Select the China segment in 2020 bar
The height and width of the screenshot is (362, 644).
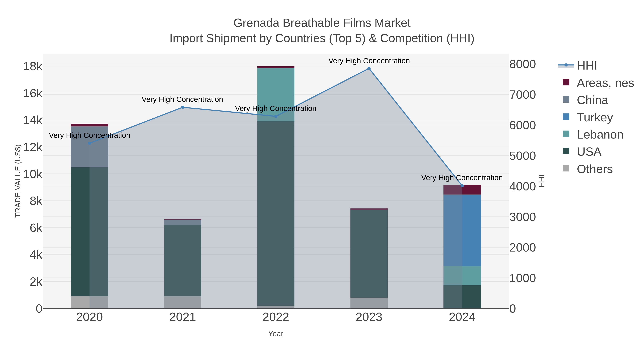tap(89, 147)
